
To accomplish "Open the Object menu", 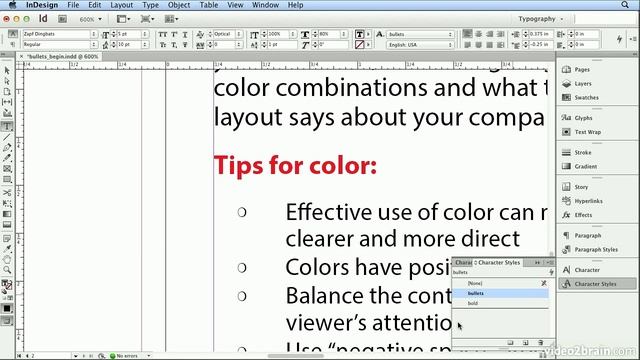I will tap(179, 5).
